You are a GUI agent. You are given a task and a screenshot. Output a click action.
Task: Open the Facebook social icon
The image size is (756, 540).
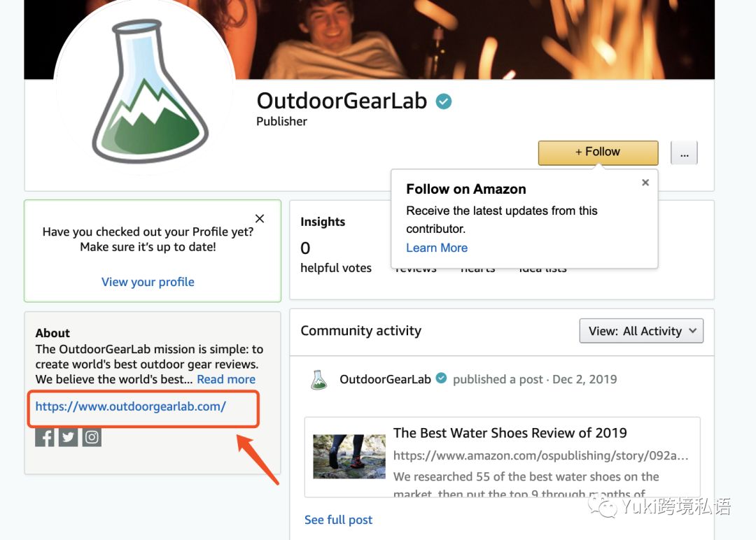pos(44,437)
